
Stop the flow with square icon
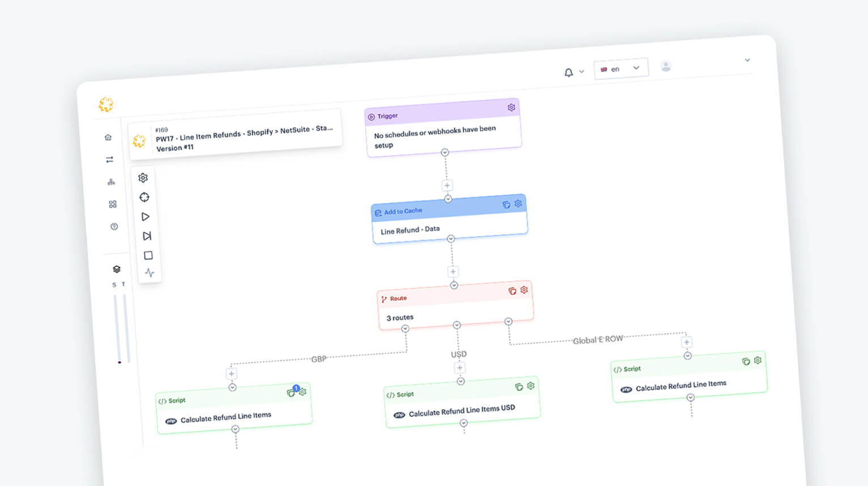point(148,255)
